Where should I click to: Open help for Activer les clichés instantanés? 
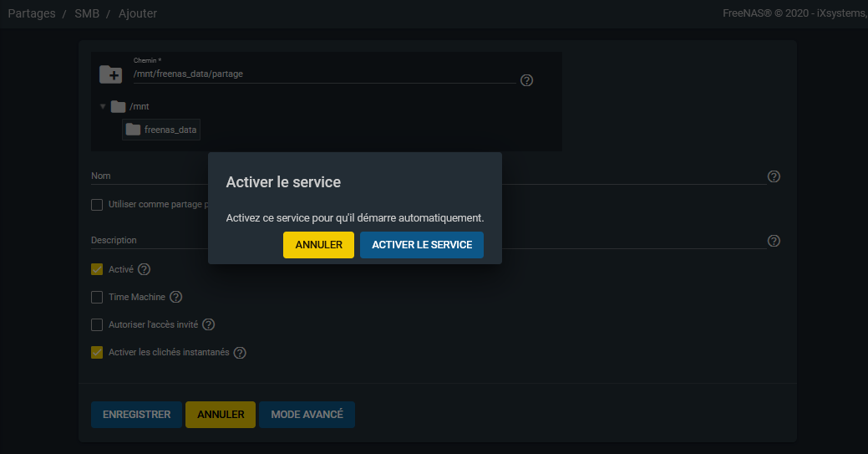[240, 353]
